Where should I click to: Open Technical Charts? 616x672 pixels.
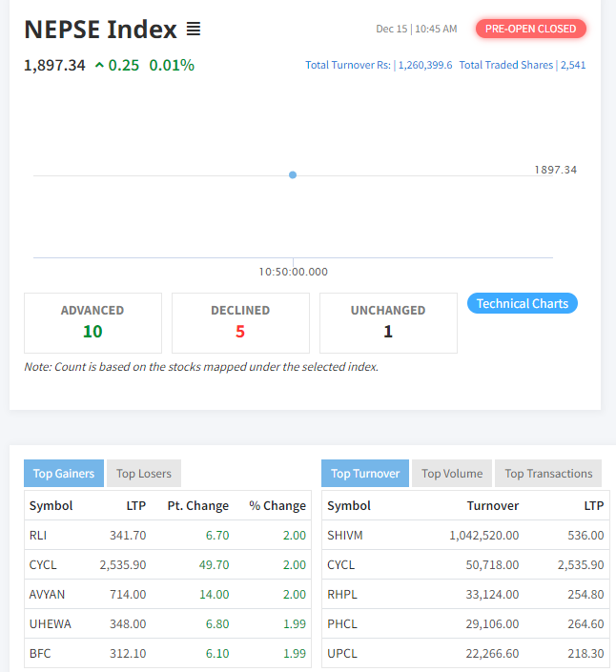coord(522,303)
